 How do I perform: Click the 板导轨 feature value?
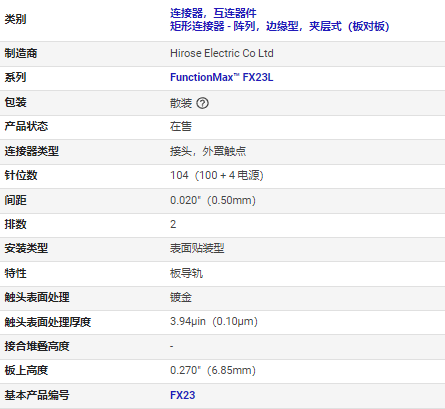[x=186, y=273]
